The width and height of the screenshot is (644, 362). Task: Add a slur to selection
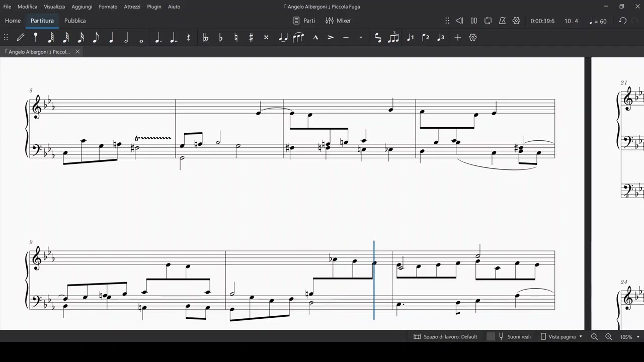coord(298,37)
